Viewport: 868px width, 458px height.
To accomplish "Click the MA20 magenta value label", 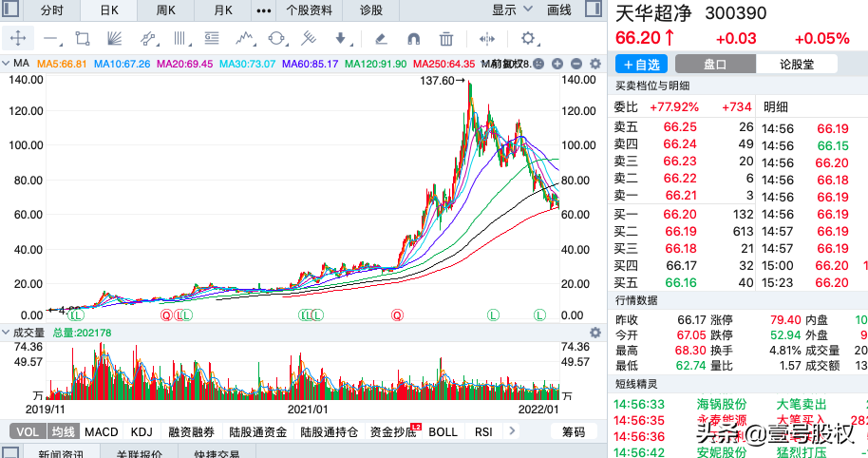I will [x=184, y=64].
